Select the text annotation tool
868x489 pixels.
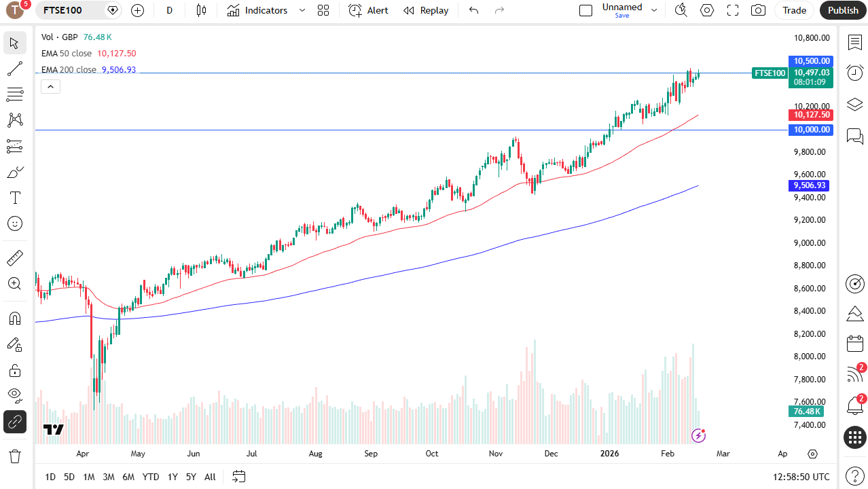coord(14,198)
